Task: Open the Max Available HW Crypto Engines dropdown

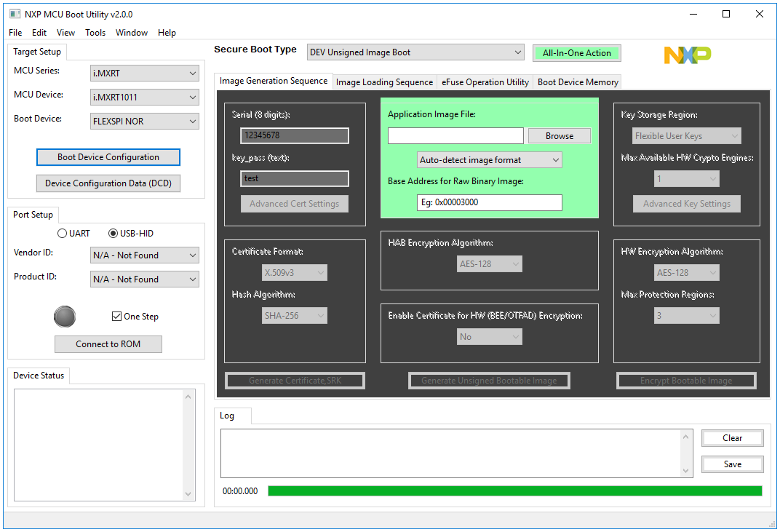Action: click(x=686, y=178)
